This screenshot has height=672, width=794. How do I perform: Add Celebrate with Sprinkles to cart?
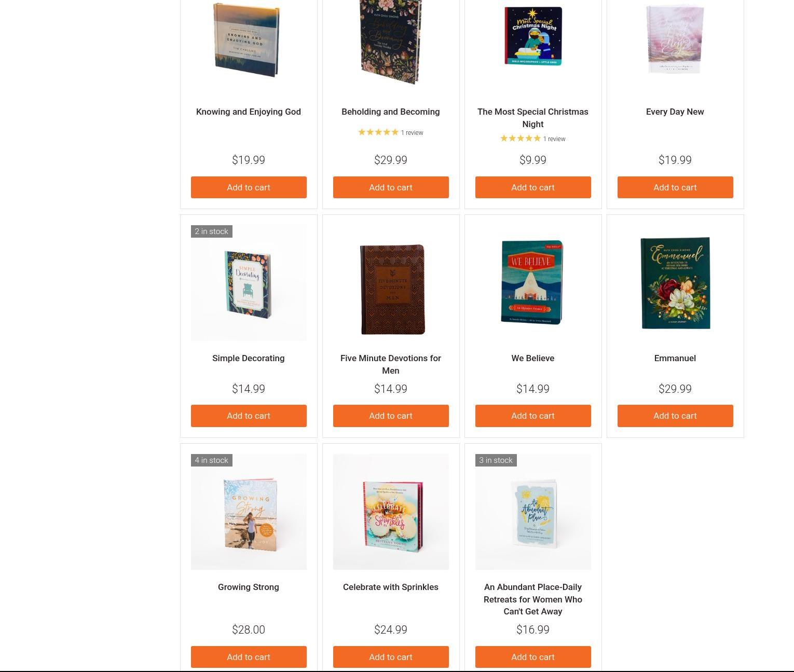(x=391, y=657)
